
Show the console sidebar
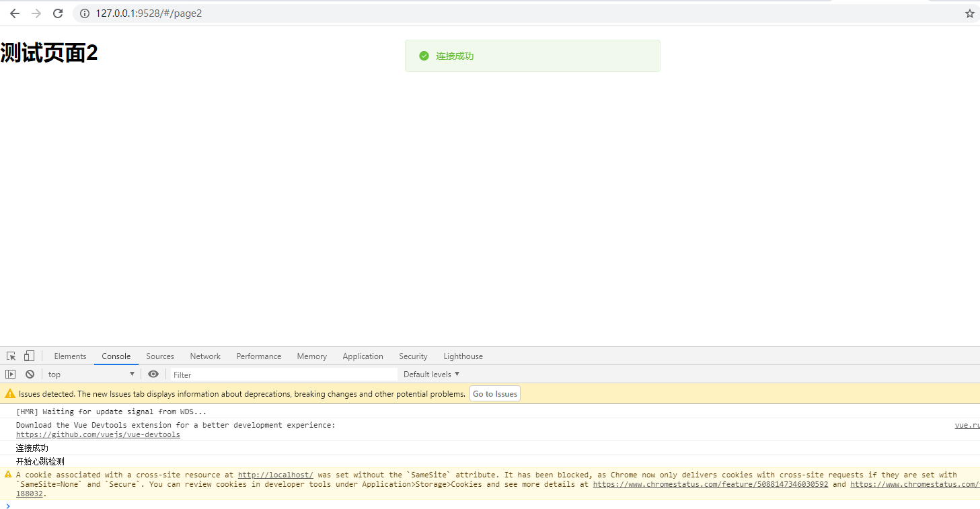[x=10, y=374]
